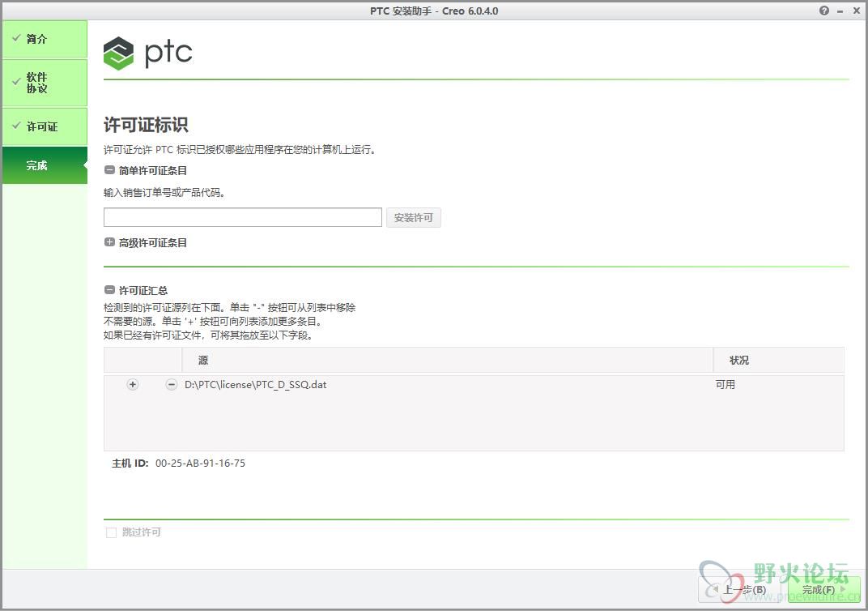Add license source with plus icon
868x611 pixels.
(x=132, y=384)
